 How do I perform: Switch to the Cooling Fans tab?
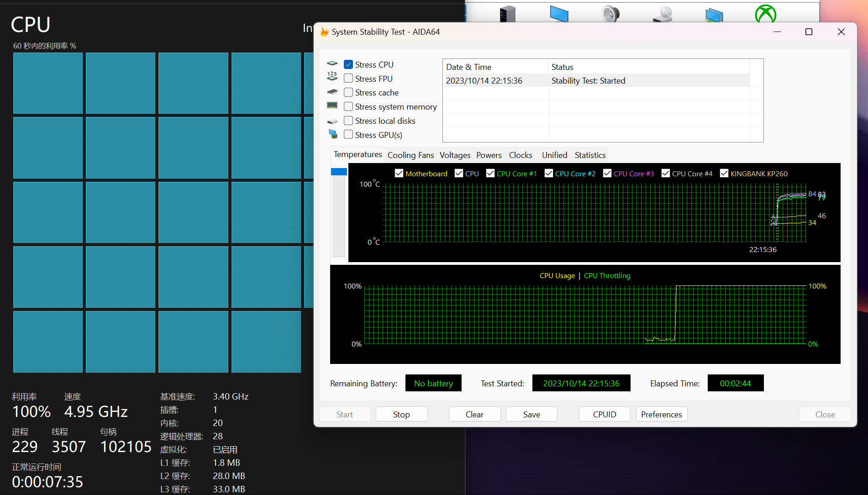click(410, 155)
